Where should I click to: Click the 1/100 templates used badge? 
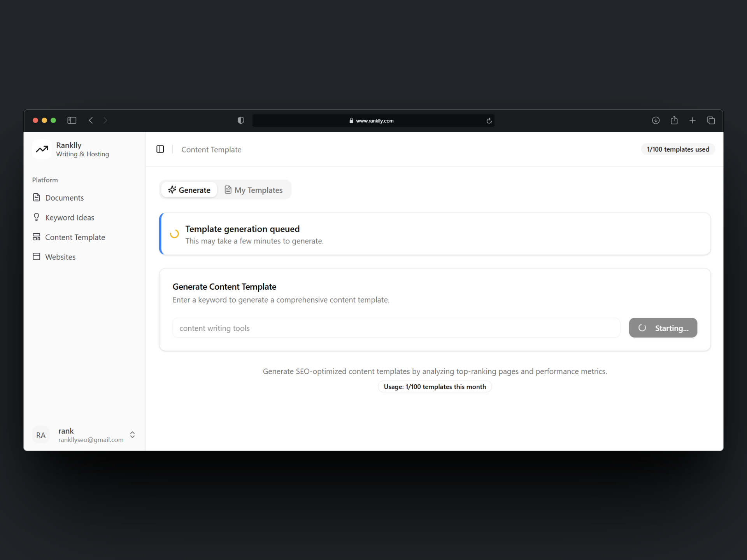[677, 149]
